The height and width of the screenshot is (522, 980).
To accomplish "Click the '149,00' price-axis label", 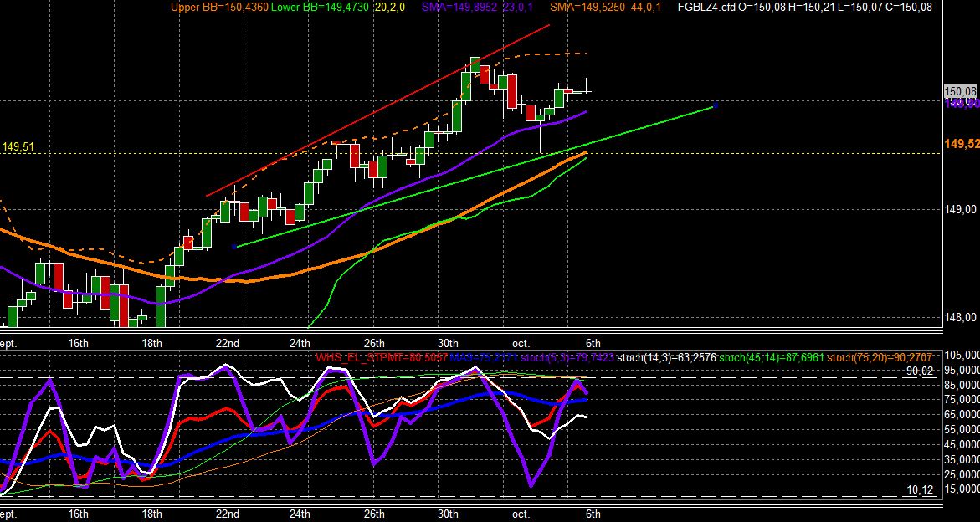I will pos(962,210).
